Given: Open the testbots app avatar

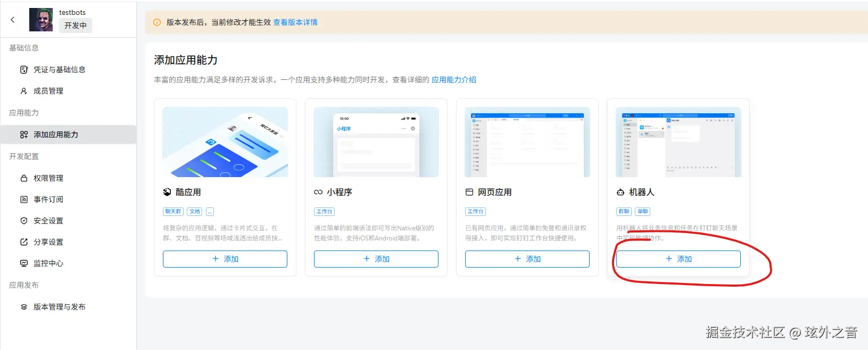Looking at the screenshot, I should point(41,20).
